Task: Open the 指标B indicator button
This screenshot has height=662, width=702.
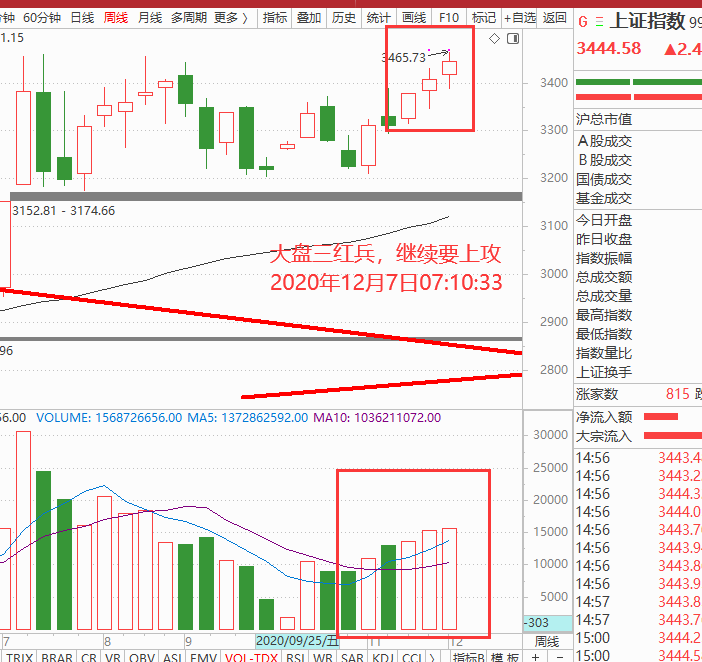Action: coord(468,657)
